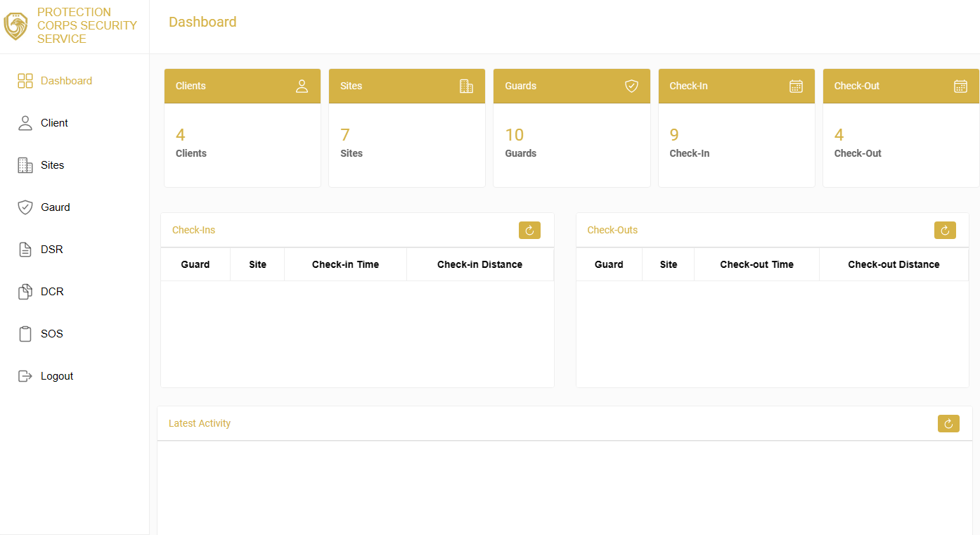Click the eagle shield company logo
The width and height of the screenshot is (980, 535).
coord(15,26)
